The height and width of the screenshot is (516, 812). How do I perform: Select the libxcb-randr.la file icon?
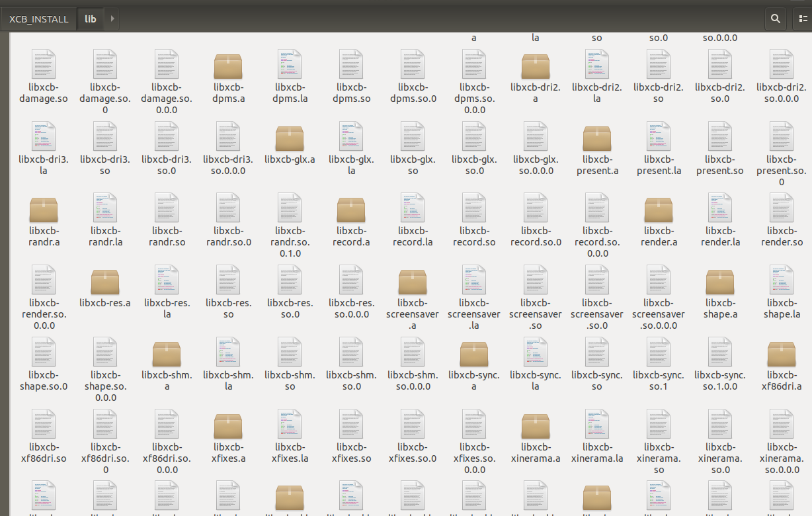coord(105,208)
